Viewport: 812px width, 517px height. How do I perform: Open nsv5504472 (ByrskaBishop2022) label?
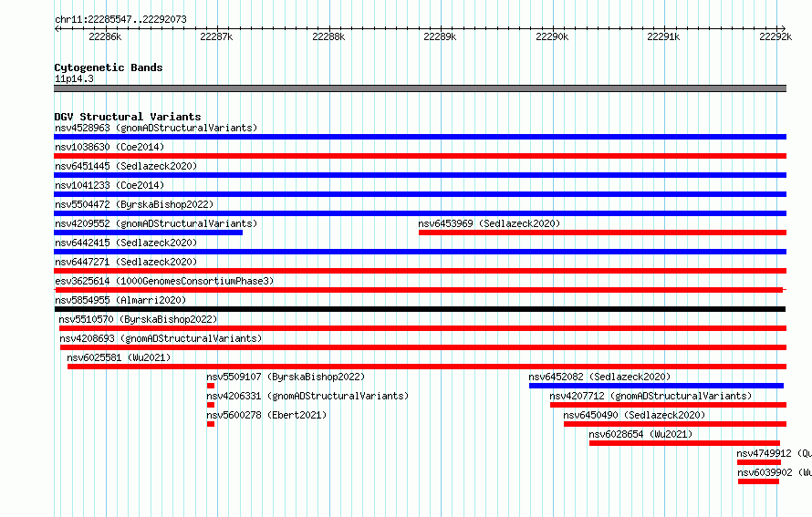coord(134,204)
